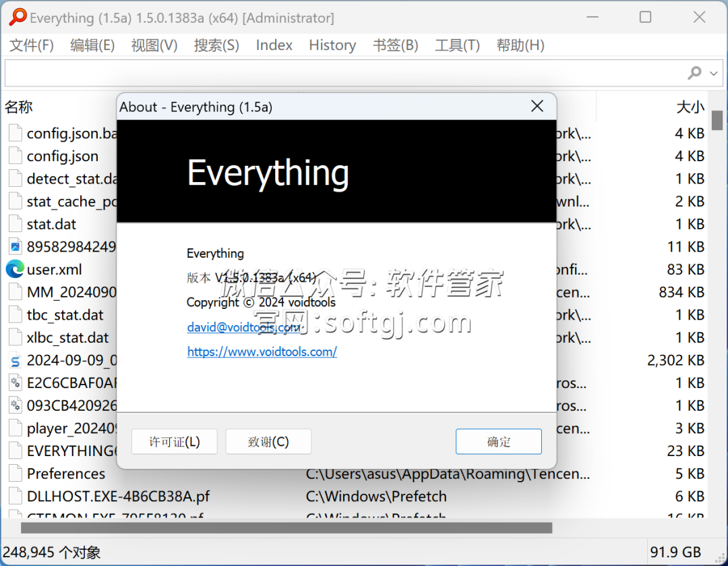Select the Preferences file row name
728x566 pixels.
click(x=66, y=474)
